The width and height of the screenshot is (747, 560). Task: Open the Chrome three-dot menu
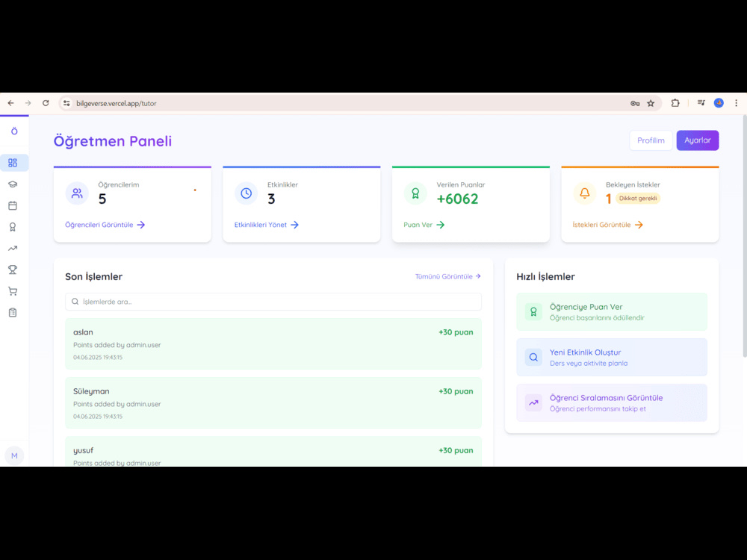[x=736, y=103]
